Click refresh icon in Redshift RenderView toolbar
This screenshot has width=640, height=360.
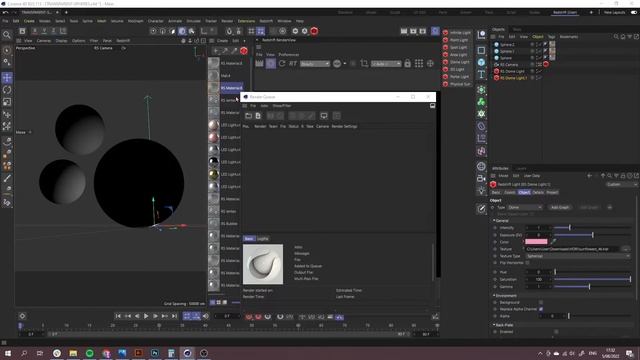pyautogui.click(x=282, y=64)
